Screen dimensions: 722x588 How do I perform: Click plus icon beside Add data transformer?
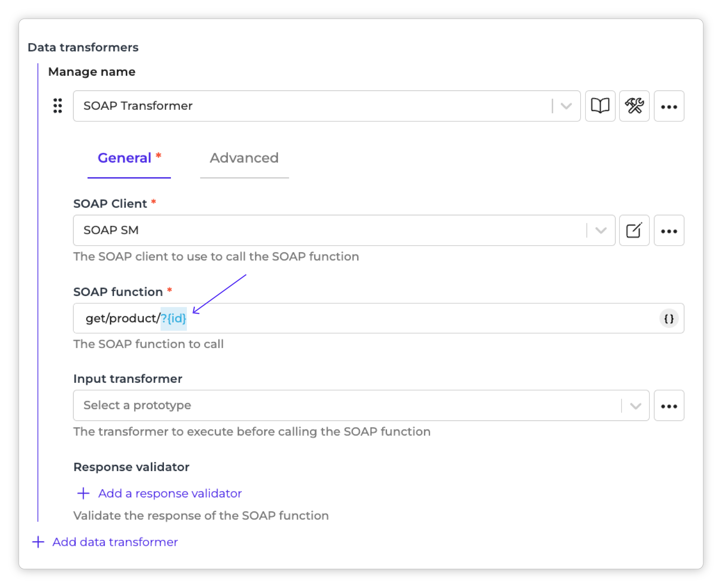(x=38, y=542)
